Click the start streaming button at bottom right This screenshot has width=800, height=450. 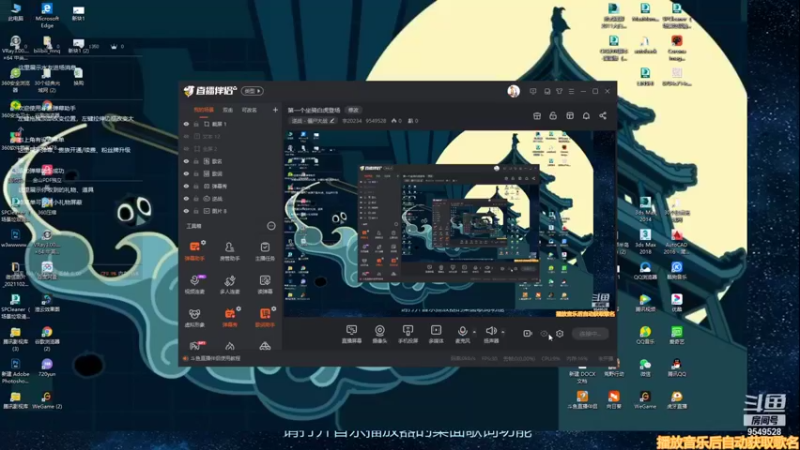point(590,333)
